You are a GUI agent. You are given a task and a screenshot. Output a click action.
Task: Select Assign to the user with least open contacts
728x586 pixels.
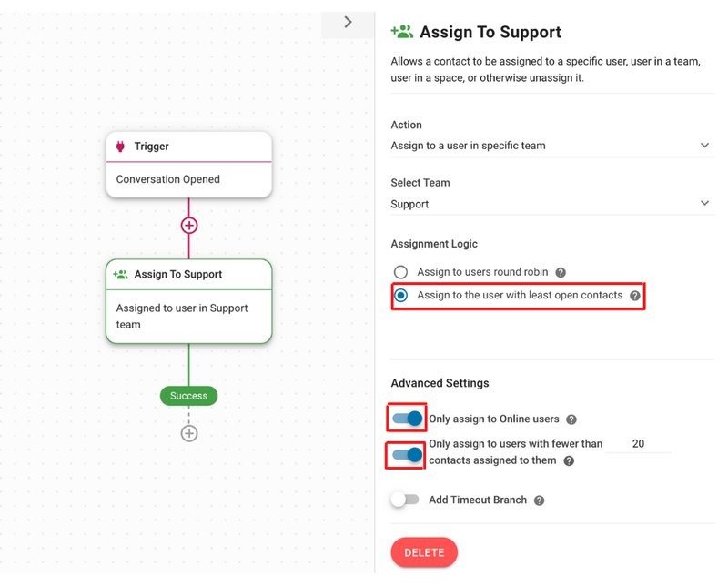[x=400, y=296]
